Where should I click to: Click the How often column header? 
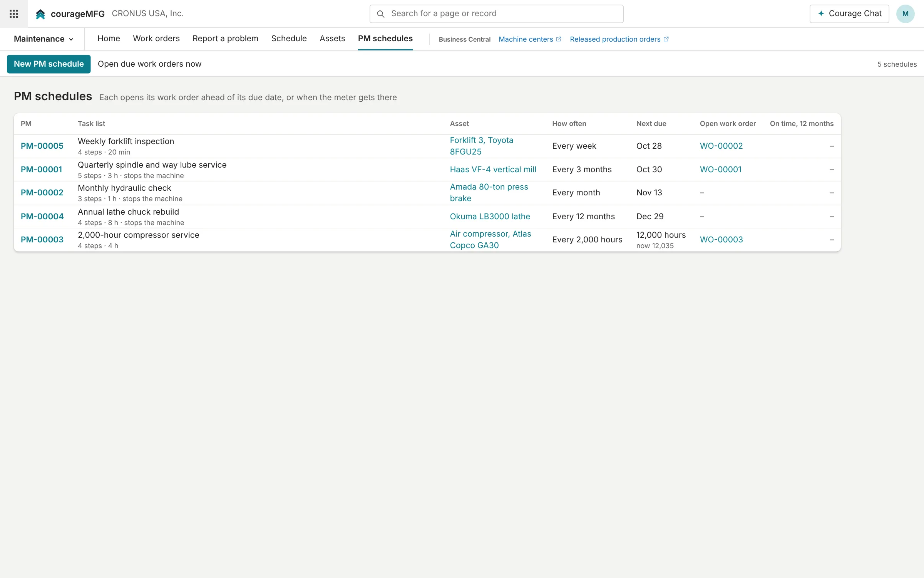pos(569,124)
